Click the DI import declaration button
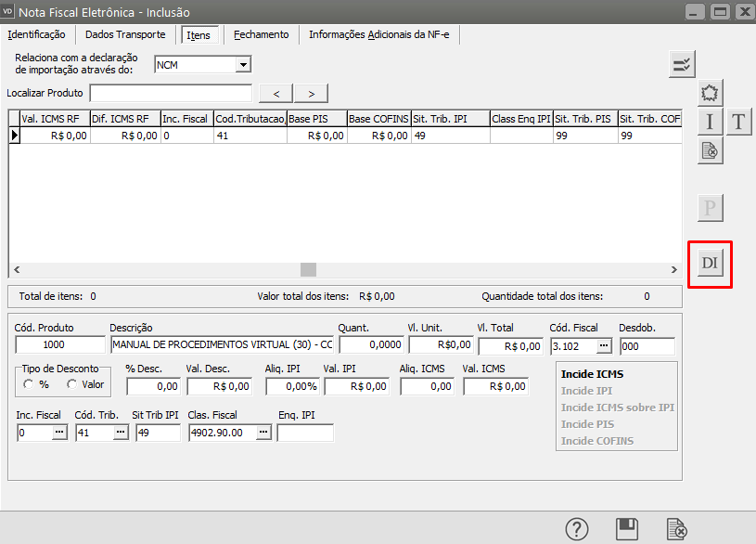Viewport: 756px width, 544px height. pyautogui.click(x=710, y=264)
